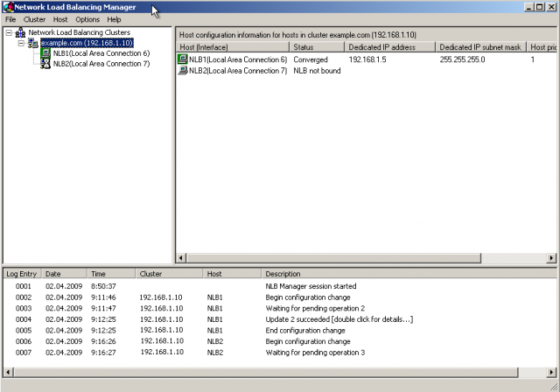Minimize the NLB Manager window
The height and width of the screenshot is (392, 560).
point(529,7)
